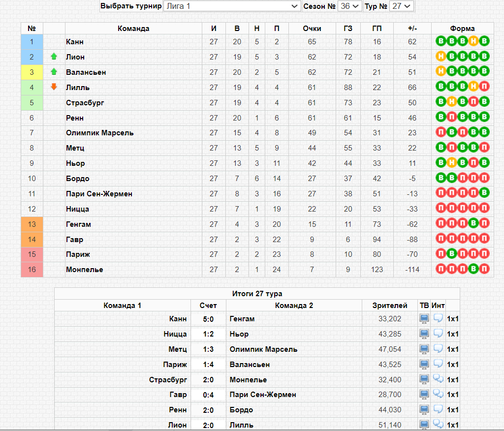Image resolution: width=504 pixels, height=431 pixels.
Task: Click last form circle for Канн
Action: pyautogui.click(x=484, y=41)
